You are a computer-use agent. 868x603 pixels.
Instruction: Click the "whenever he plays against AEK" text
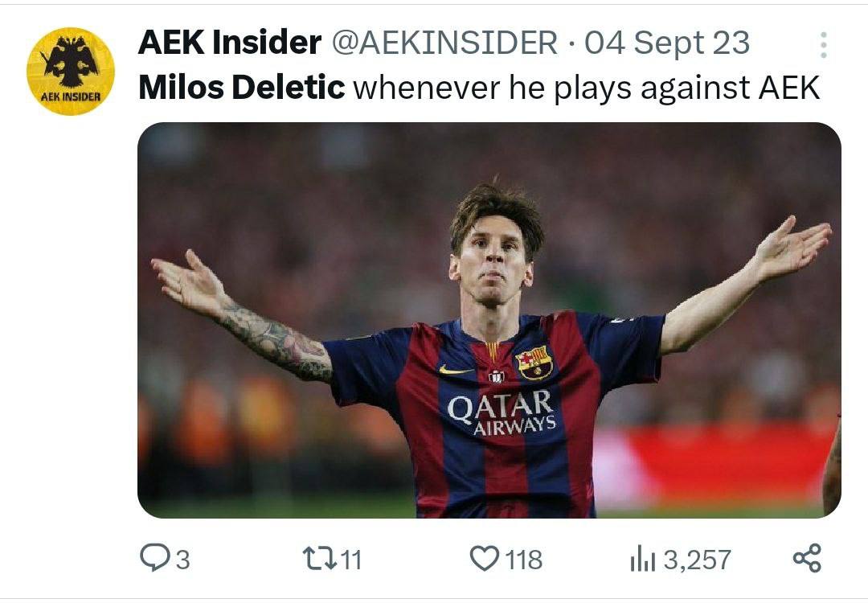(x=586, y=88)
